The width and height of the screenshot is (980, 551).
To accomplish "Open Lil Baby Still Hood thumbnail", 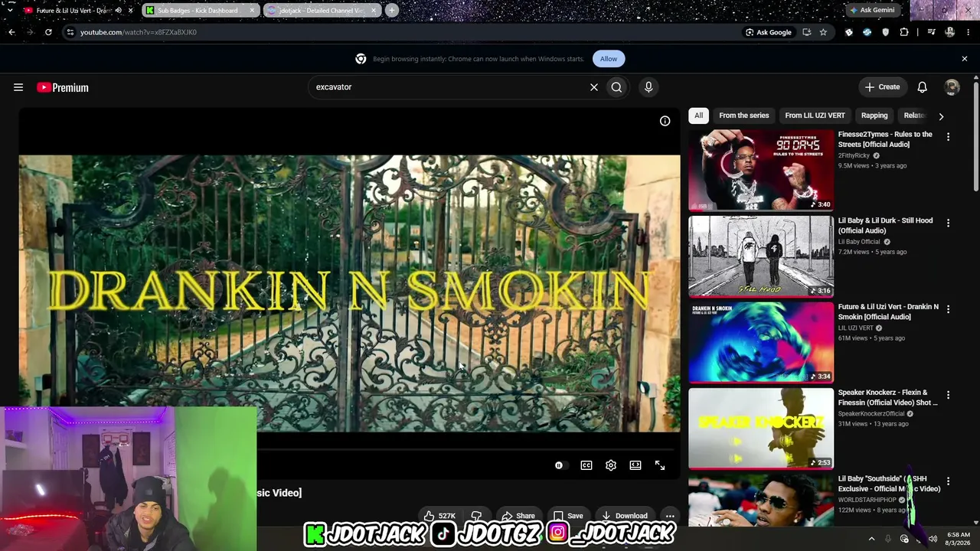I will (761, 256).
